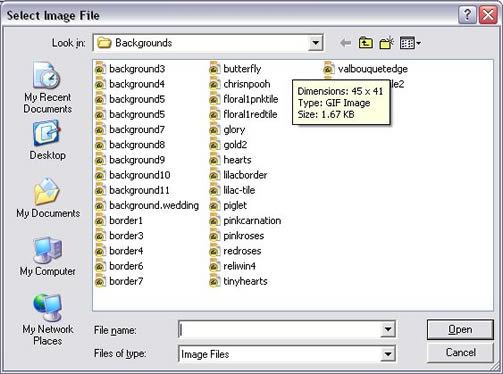Click the Help question mark button
Screen dimensions: 503x374
click(x=467, y=15)
